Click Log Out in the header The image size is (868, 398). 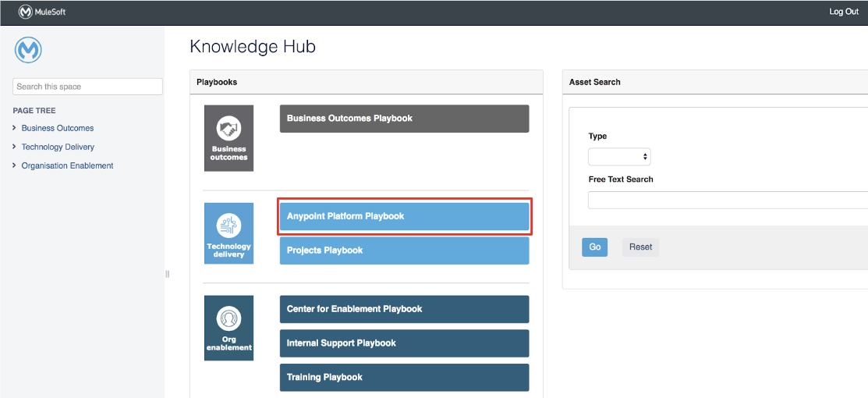[844, 12]
